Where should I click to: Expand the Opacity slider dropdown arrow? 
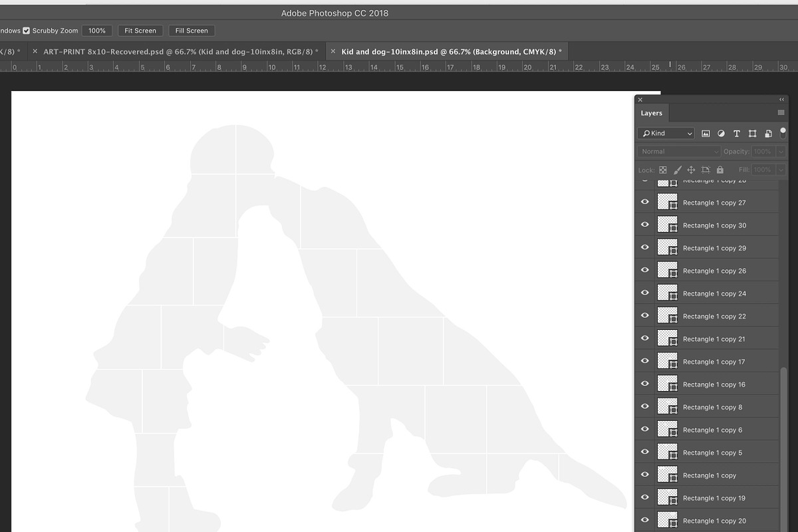[781, 152]
